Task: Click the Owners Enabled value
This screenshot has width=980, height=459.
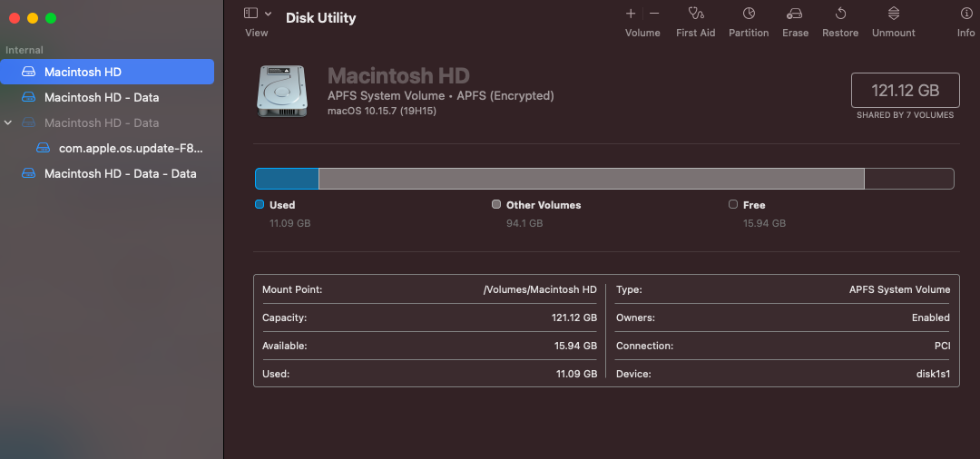Action: (931, 317)
